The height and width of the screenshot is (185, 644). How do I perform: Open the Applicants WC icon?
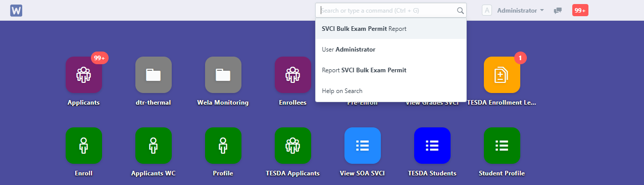pyautogui.click(x=154, y=146)
